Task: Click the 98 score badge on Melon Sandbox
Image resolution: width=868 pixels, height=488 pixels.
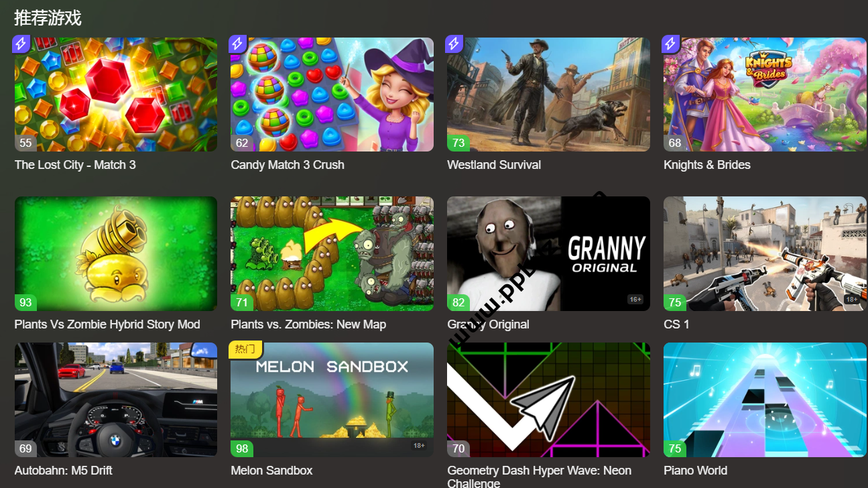Action: click(x=242, y=448)
